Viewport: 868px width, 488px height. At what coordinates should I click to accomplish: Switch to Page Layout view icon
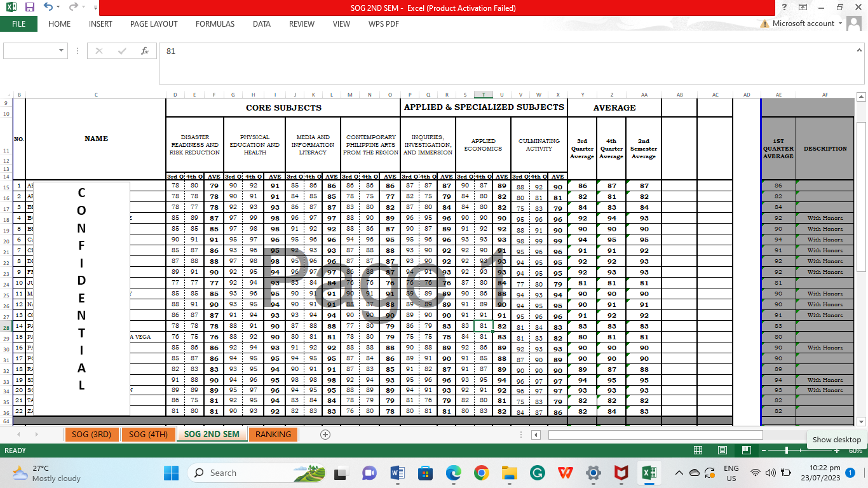pyautogui.click(x=722, y=451)
